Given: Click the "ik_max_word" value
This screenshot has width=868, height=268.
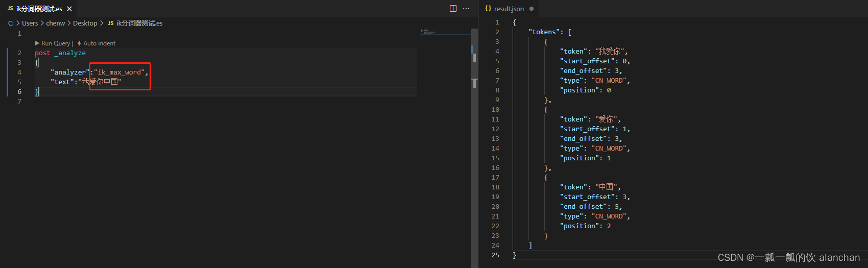Looking at the screenshot, I should click(x=119, y=72).
